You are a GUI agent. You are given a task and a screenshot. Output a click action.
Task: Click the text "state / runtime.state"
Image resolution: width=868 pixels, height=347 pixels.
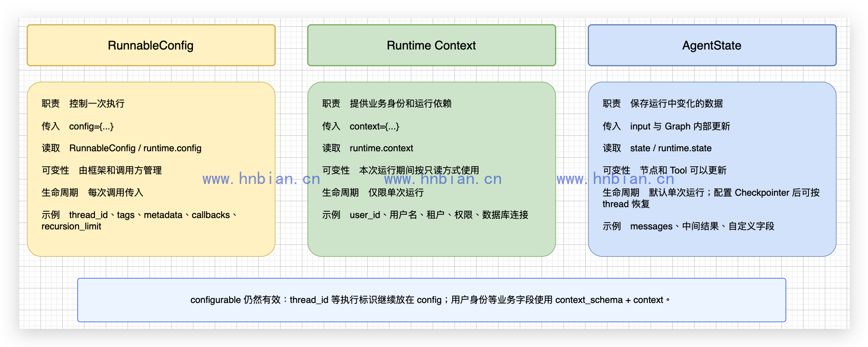click(x=671, y=148)
